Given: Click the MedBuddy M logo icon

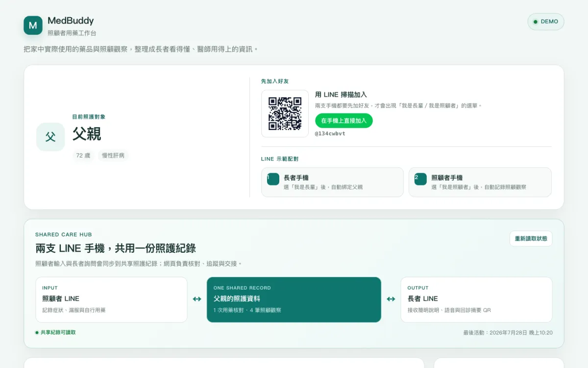Looking at the screenshot, I should (33, 26).
